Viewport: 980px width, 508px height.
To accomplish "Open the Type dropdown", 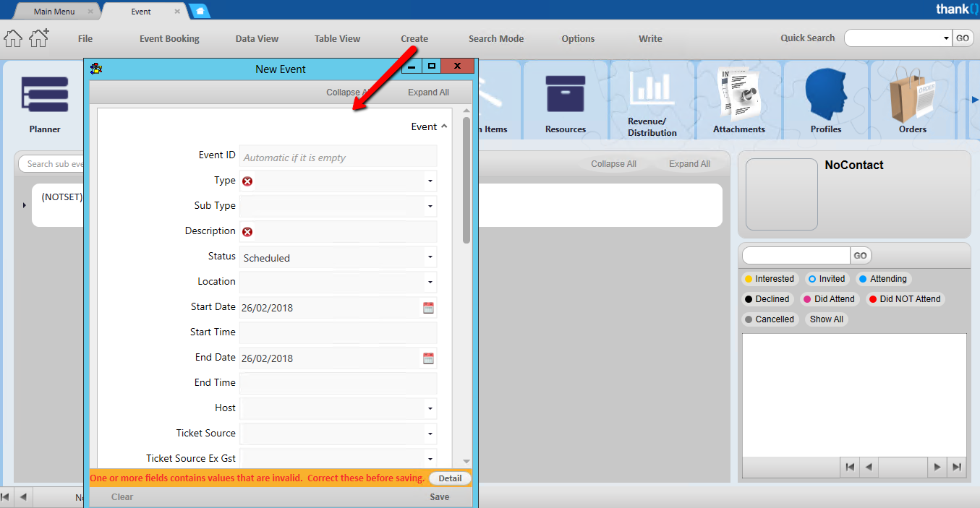I will (x=430, y=181).
